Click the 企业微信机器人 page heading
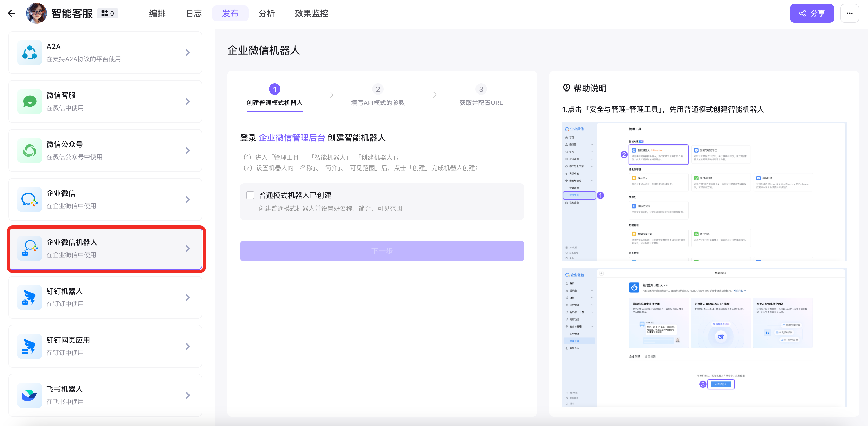 pos(264,51)
